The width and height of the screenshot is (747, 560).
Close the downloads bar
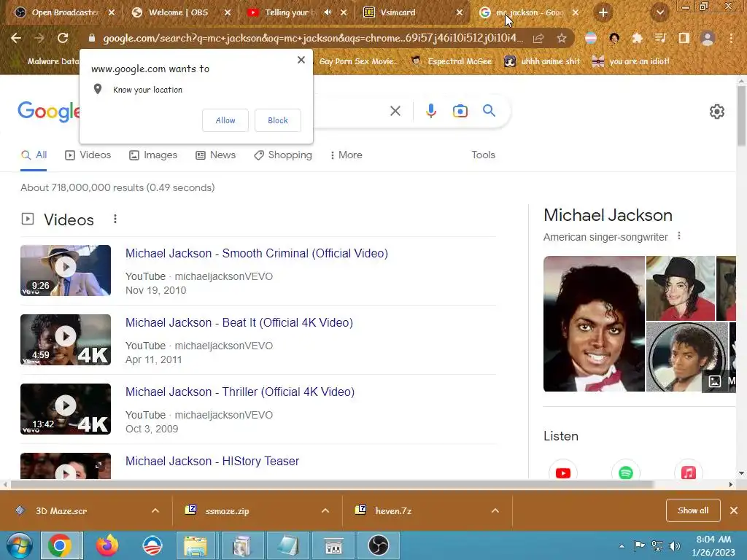734,510
